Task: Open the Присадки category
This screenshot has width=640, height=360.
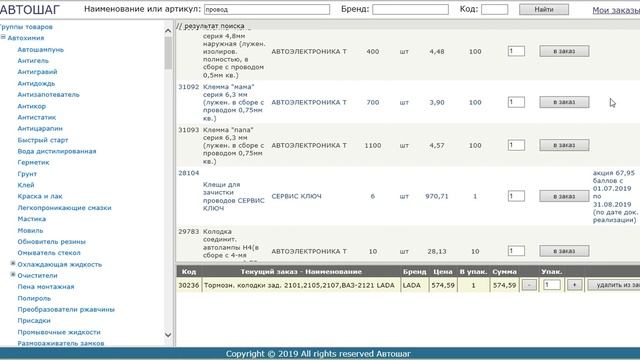Action: point(34,321)
